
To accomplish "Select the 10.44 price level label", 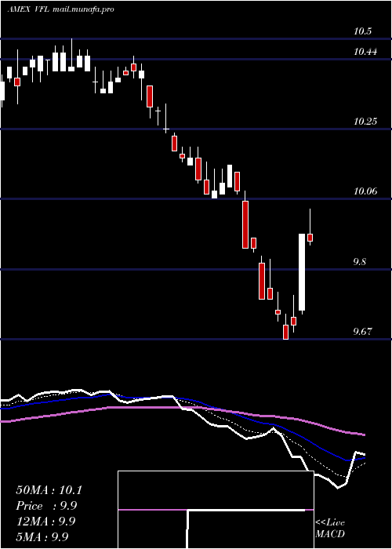I will tap(365, 53).
